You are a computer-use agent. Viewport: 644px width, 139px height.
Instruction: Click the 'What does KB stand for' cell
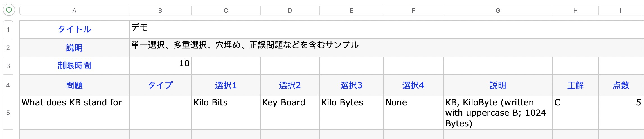[x=74, y=113]
